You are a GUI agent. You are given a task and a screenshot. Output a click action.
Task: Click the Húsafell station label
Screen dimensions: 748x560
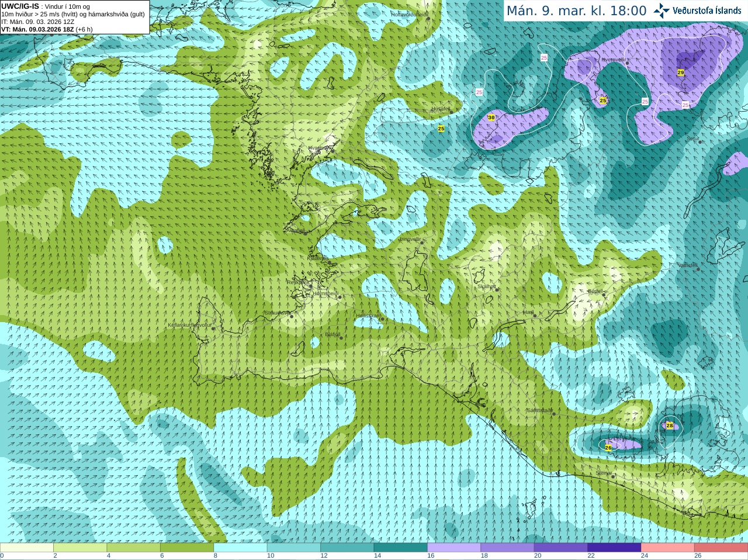[441, 109]
